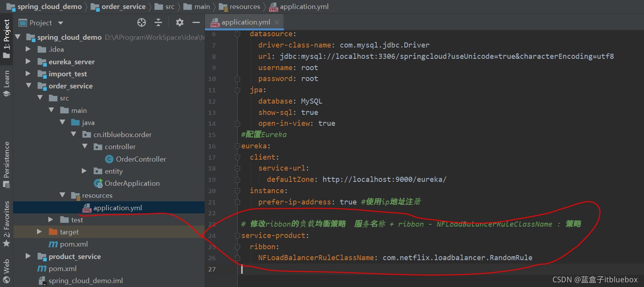This screenshot has width=644, height=287.
Task: Click the main folder icon in tree
Action: (x=65, y=110)
